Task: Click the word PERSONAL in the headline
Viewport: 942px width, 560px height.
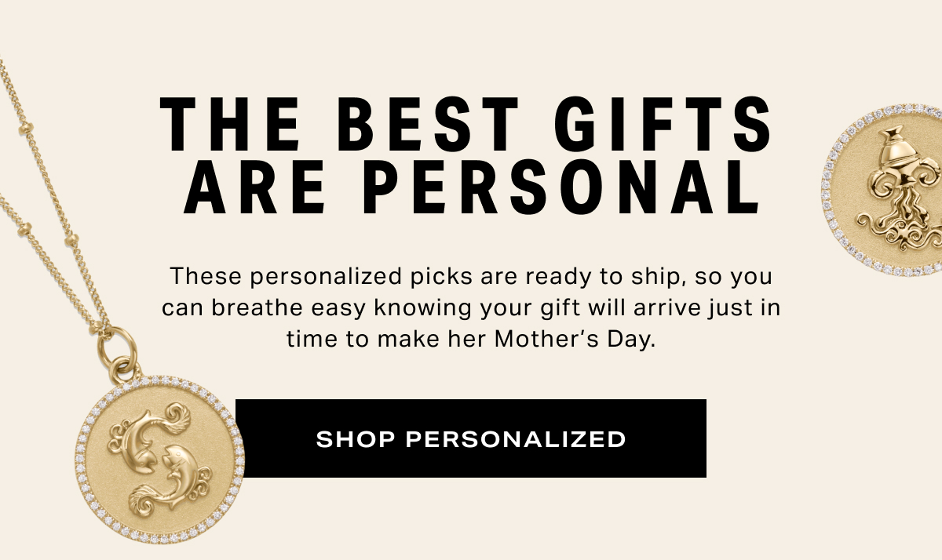Action: point(561,188)
